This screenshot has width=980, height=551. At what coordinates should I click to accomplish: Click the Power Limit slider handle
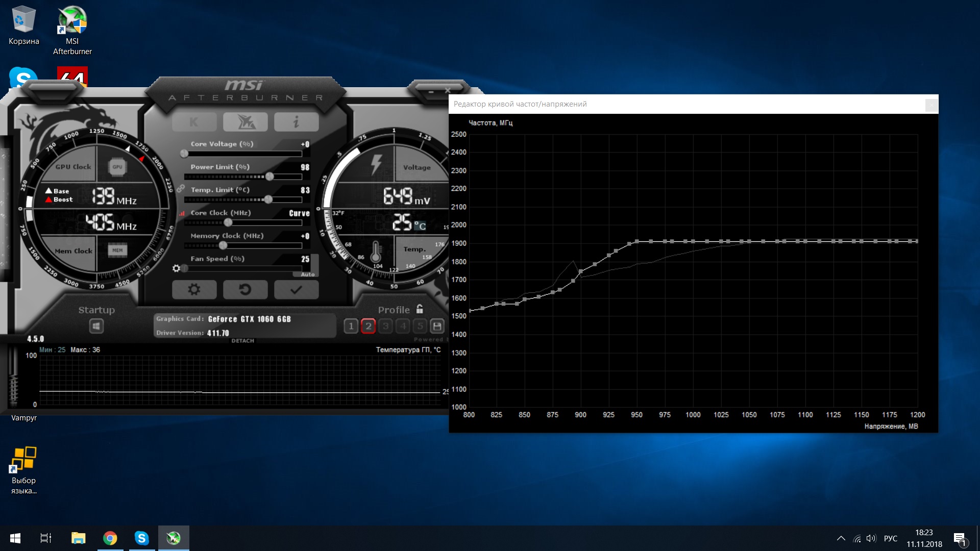(269, 177)
